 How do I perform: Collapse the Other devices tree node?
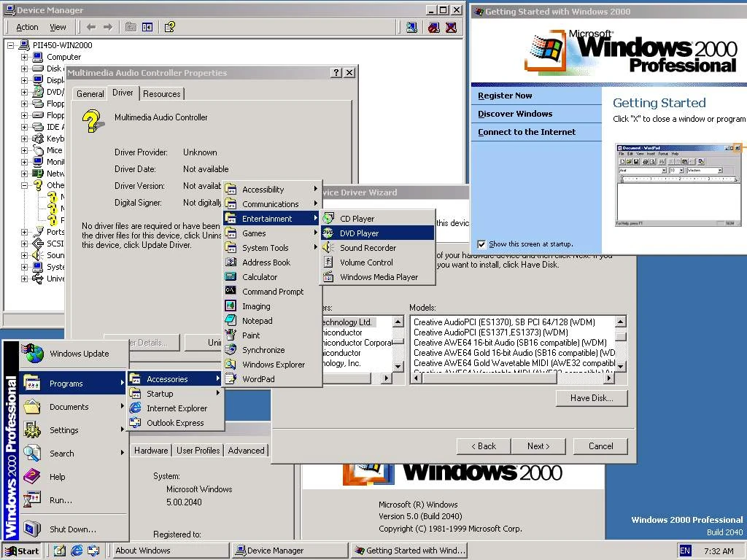pos(25,184)
